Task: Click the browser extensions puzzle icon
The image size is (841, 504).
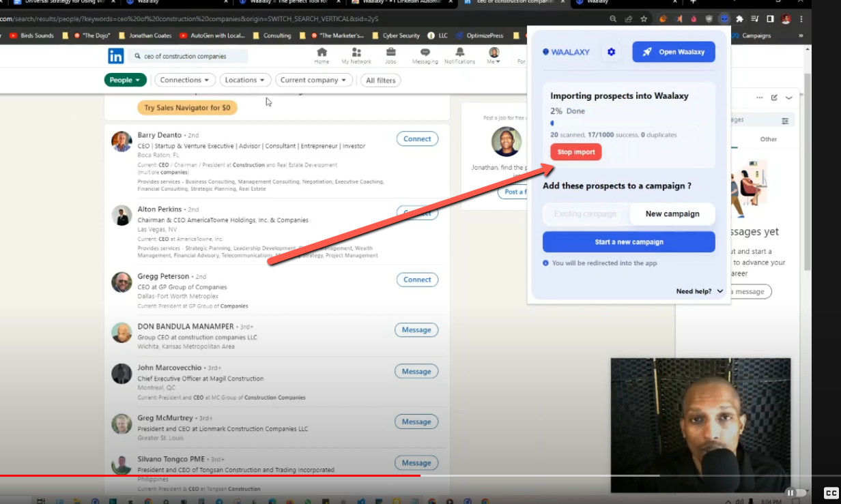Action: pos(739,19)
